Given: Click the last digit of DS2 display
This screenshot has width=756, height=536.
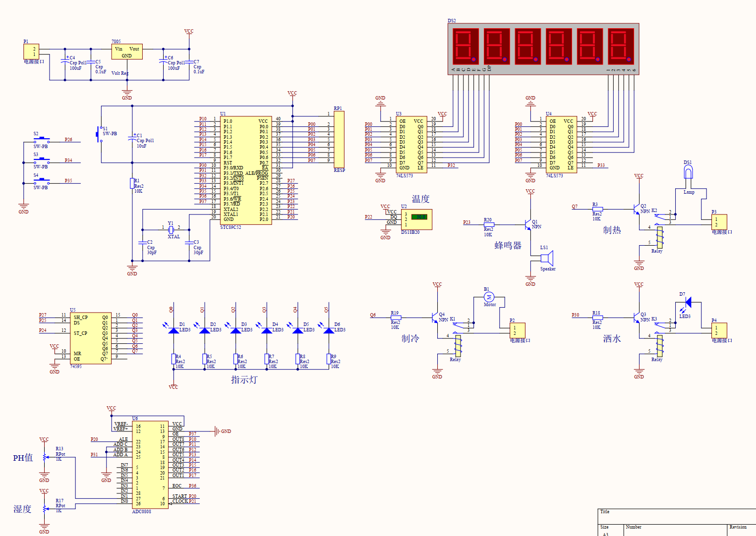Looking at the screenshot, I should tap(621, 47).
